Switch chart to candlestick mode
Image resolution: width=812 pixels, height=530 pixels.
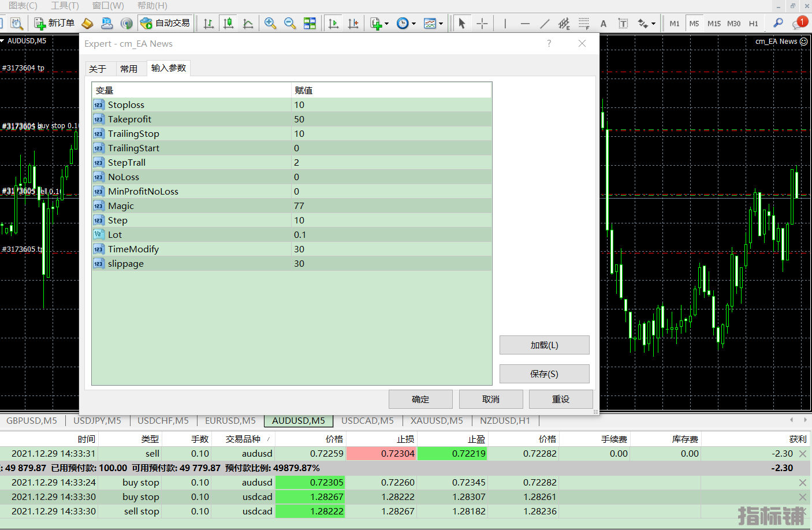(x=229, y=23)
